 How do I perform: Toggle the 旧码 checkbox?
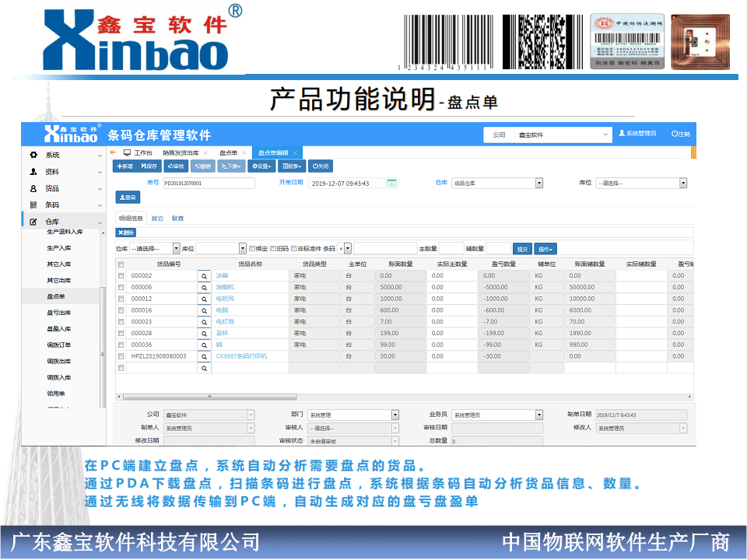(x=273, y=249)
